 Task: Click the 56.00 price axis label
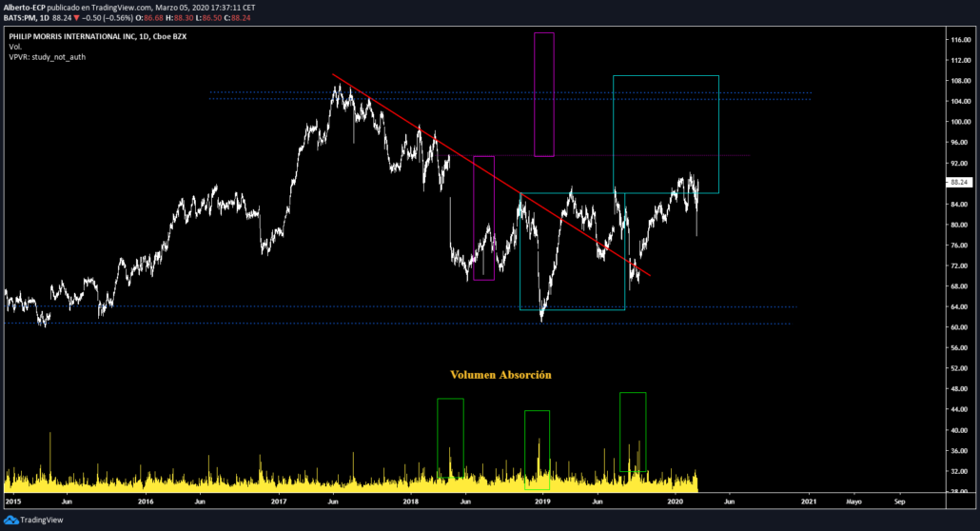coord(961,347)
